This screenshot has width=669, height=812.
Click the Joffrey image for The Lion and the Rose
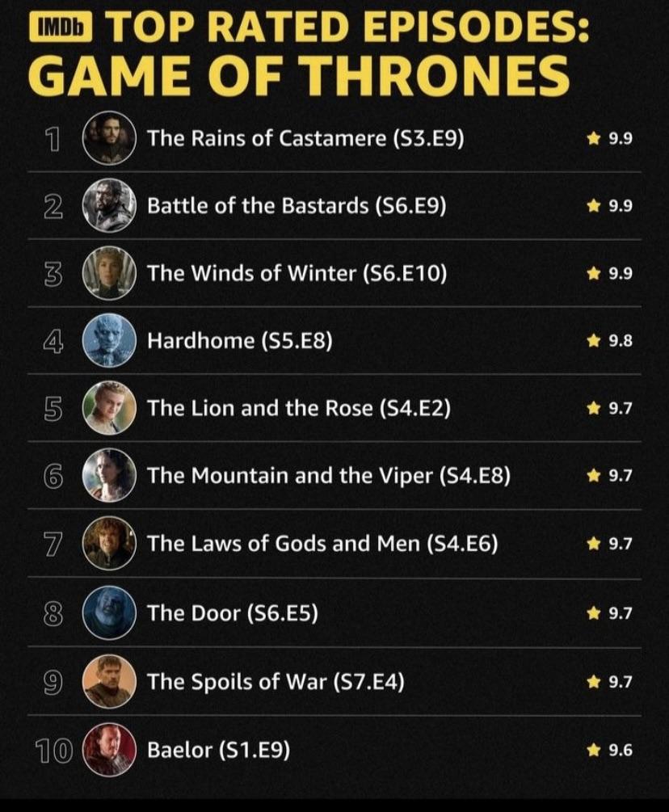tap(110, 408)
